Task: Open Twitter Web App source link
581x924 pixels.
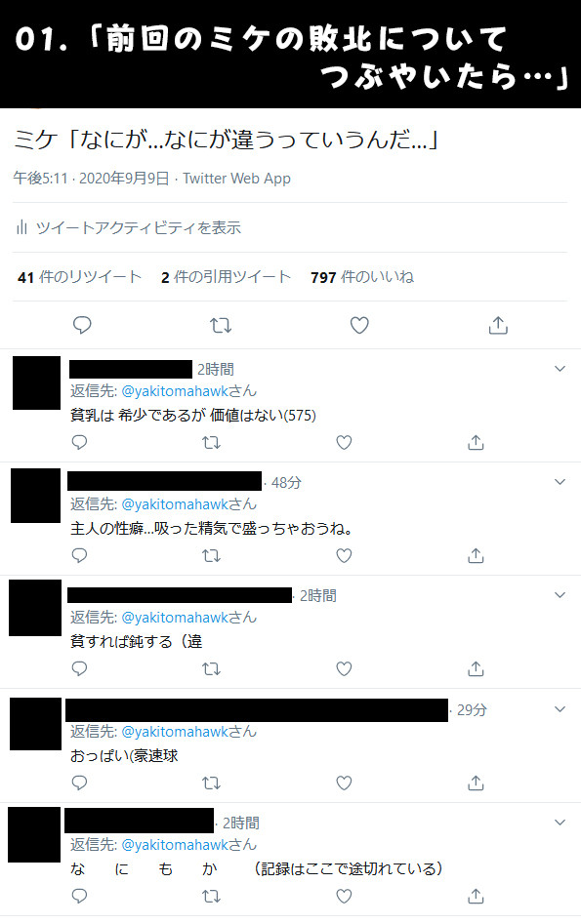Action: (x=236, y=178)
